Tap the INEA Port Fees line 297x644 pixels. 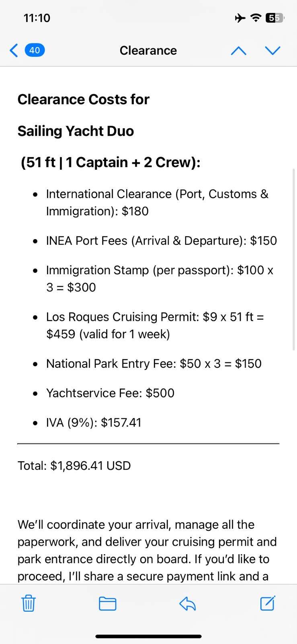click(161, 241)
